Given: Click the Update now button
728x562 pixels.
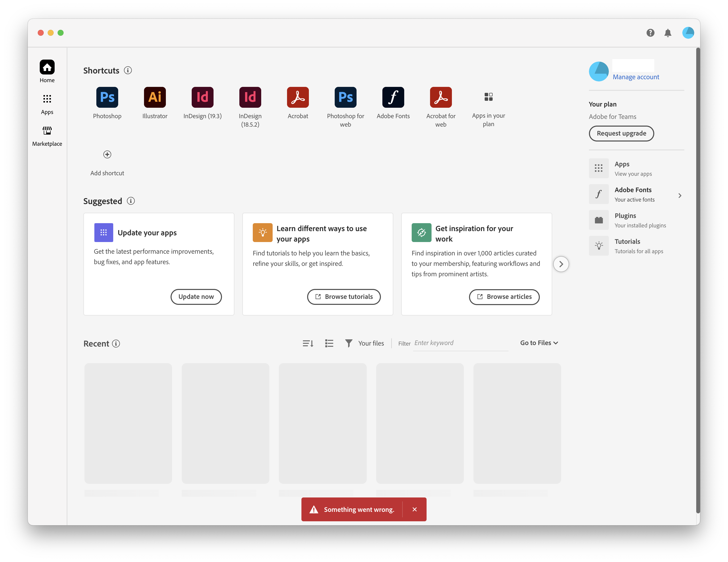Looking at the screenshot, I should (196, 297).
